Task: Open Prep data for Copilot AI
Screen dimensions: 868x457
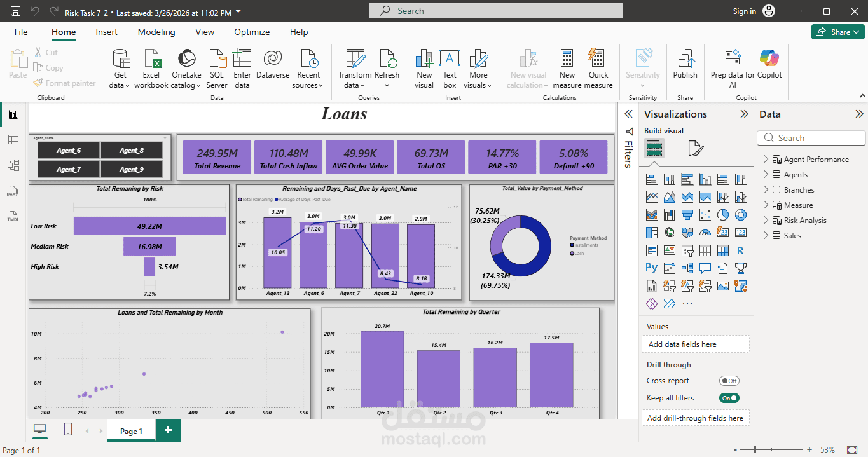Action: click(x=733, y=69)
